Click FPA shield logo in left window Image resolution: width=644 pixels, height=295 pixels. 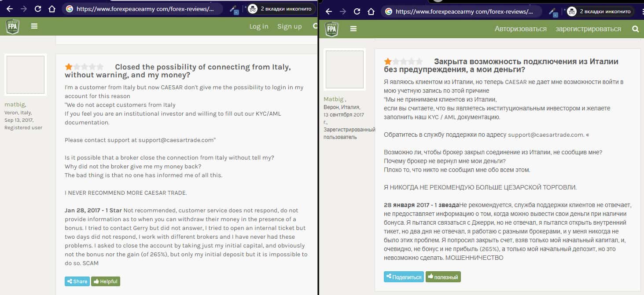pos(12,26)
